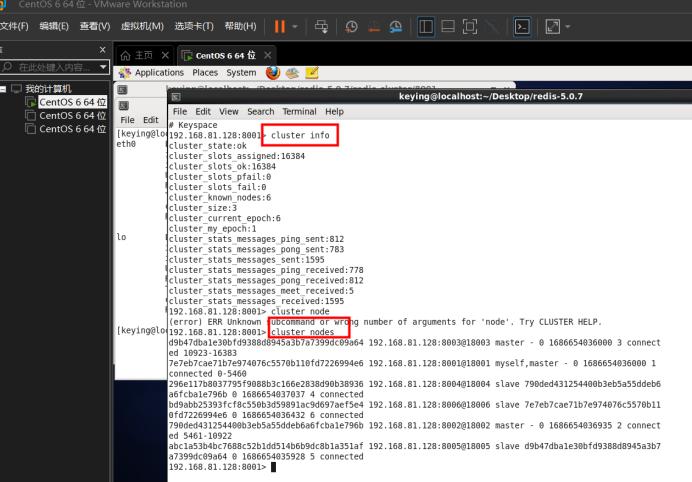Screen dimensions: 692x482
Task: Revert to snapshot using the orange arrow icon
Action: (x=374, y=26)
